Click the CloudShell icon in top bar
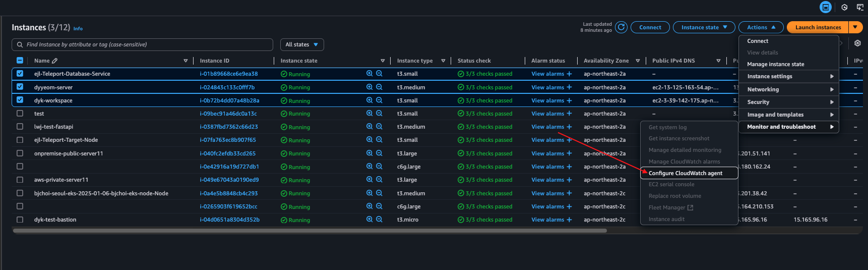This screenshot has height=270, width=868. coord(860,7)
